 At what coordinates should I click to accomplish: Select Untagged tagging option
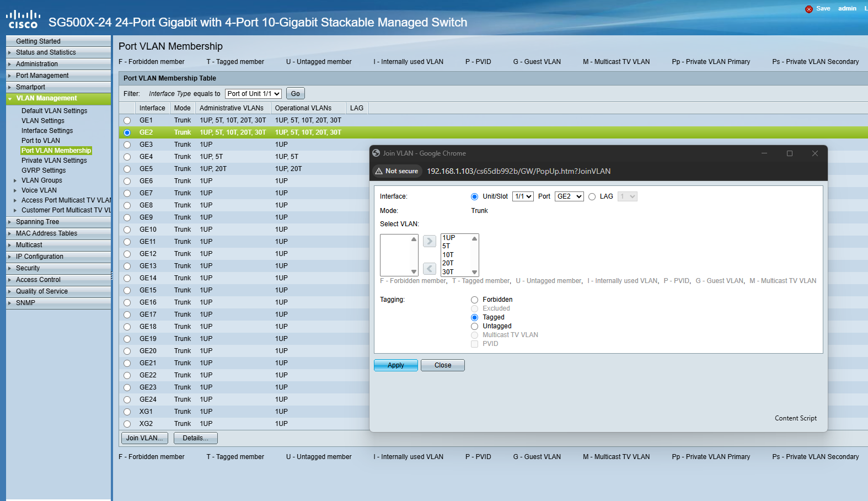tap(474, 326)
